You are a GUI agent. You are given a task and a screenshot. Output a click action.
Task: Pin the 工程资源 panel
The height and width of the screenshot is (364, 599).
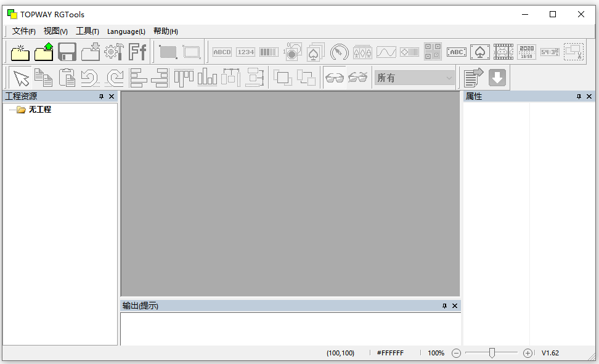(x=101, y=97)
